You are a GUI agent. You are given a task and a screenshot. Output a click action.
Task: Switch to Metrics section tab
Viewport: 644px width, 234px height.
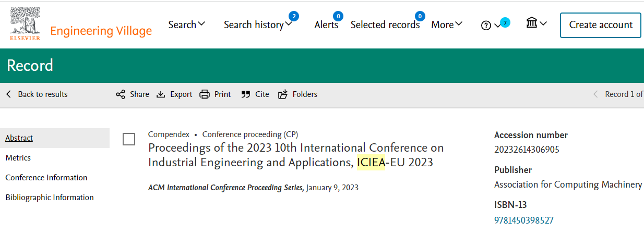pyautogui.click(x=18, y=158)
